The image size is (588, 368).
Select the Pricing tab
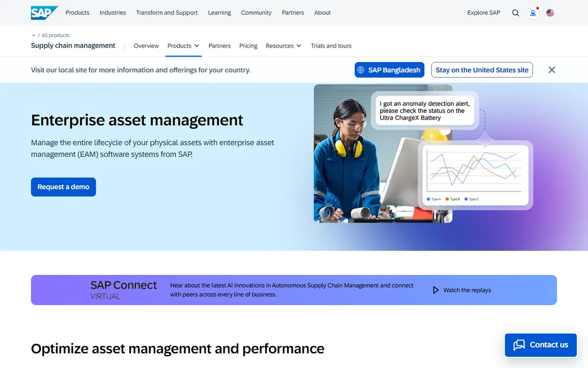coord(248,46)
